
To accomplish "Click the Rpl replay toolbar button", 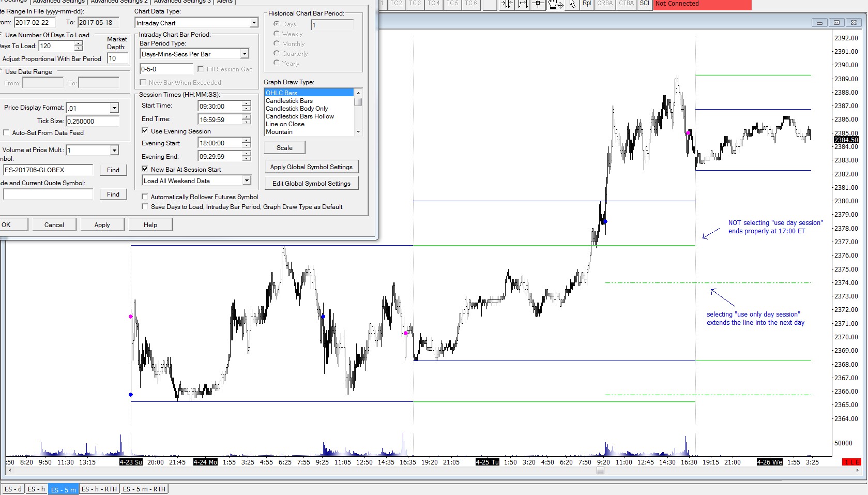I will coord(587,4).
